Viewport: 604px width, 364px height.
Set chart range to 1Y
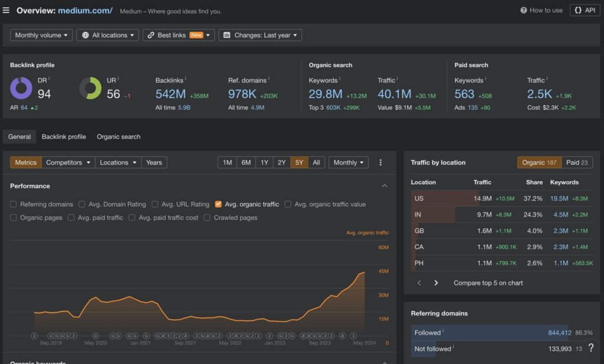click(264, 163)
